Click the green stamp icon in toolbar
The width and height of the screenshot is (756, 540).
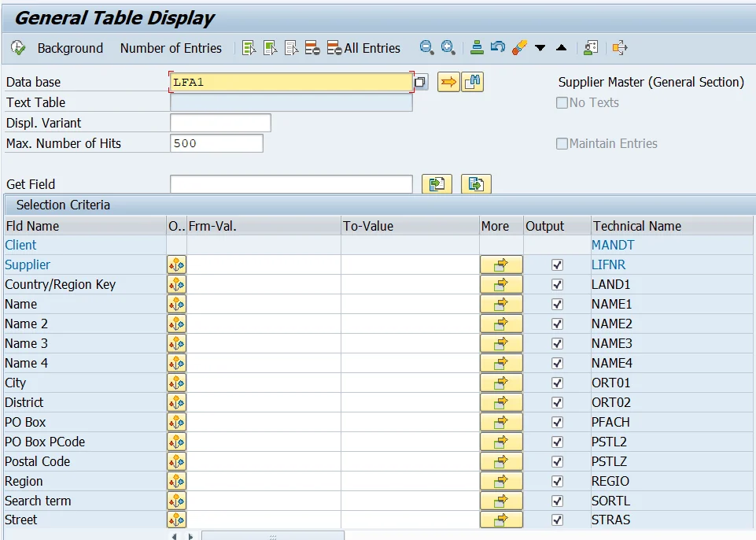click(477, 48)
